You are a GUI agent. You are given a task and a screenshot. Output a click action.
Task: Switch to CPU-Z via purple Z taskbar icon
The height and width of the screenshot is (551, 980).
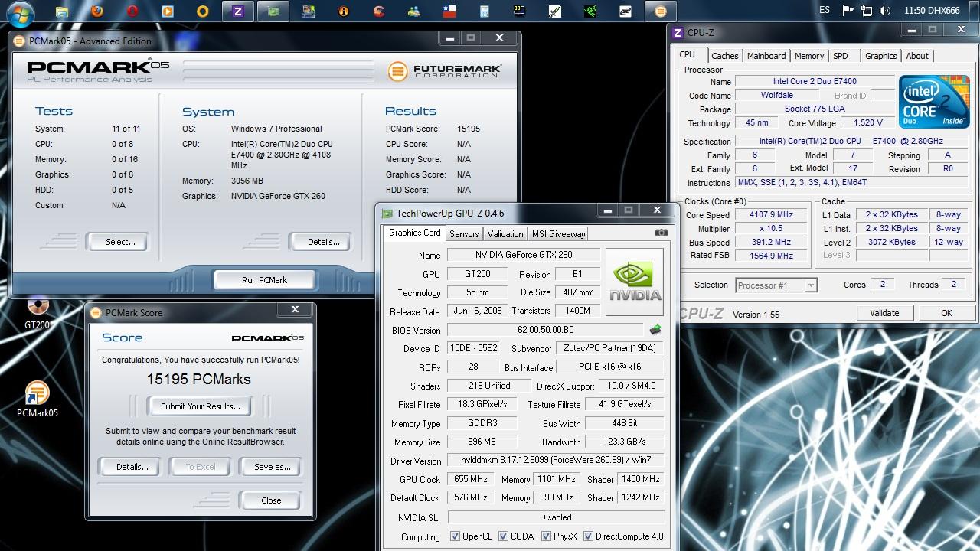238,11
